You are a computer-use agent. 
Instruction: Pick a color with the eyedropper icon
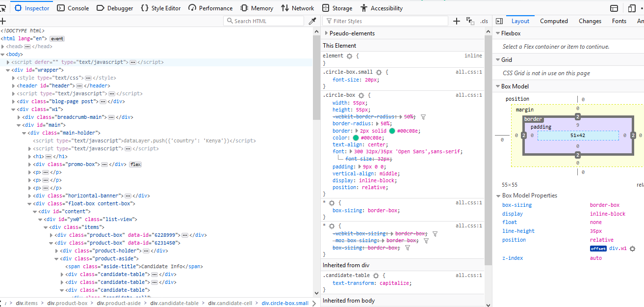tap(312, 21)
